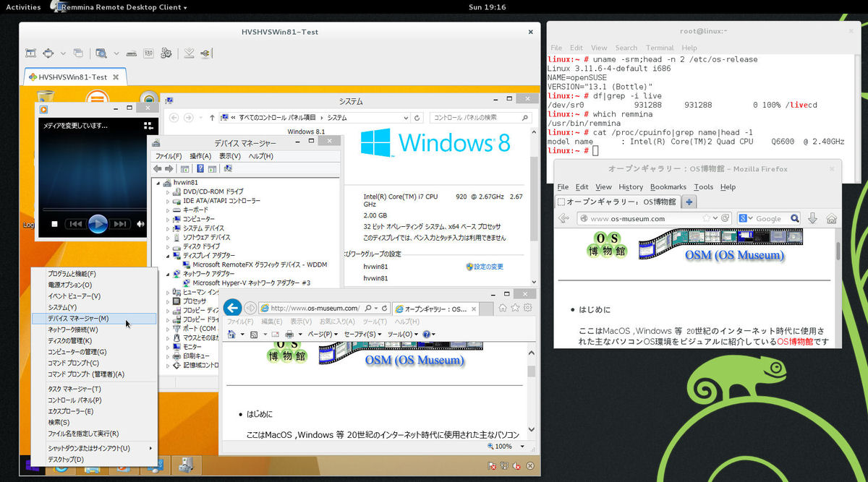Expand キーボード device node

tap(168, 210)
